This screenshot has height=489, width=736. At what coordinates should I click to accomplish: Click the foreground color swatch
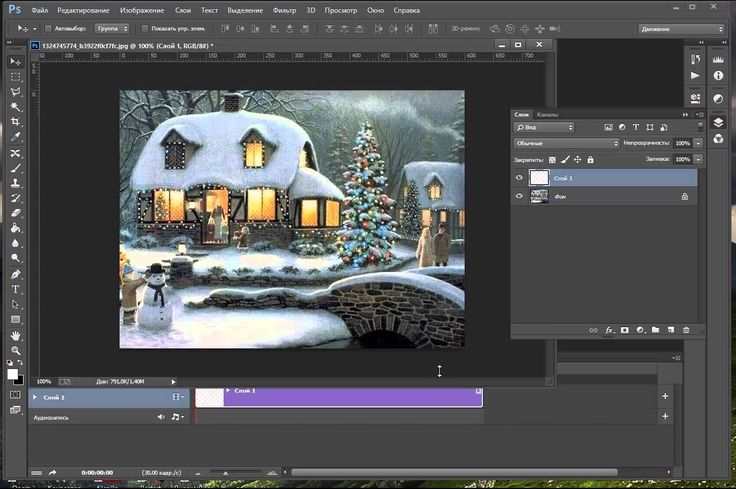(x=13, y=374)
